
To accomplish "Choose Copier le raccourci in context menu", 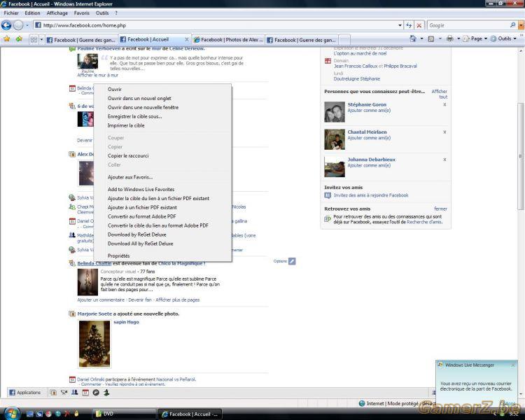I will coord(128,155).
